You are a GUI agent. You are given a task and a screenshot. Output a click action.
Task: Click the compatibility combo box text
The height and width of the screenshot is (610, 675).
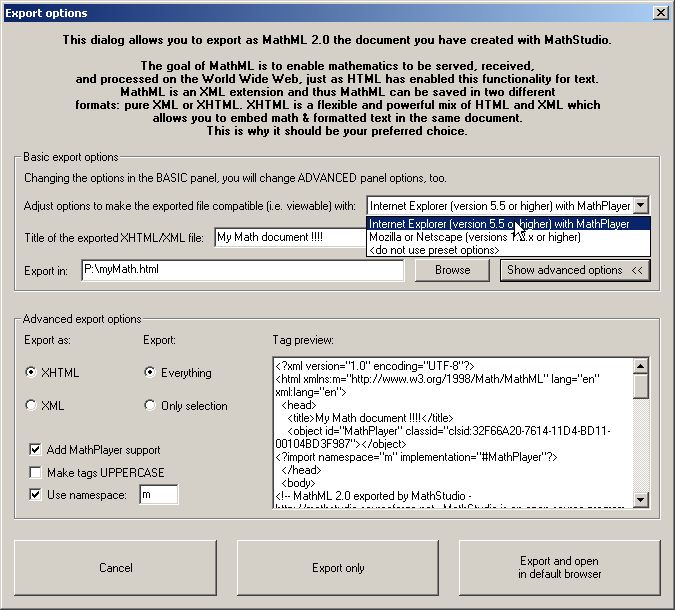coord(500,206)
